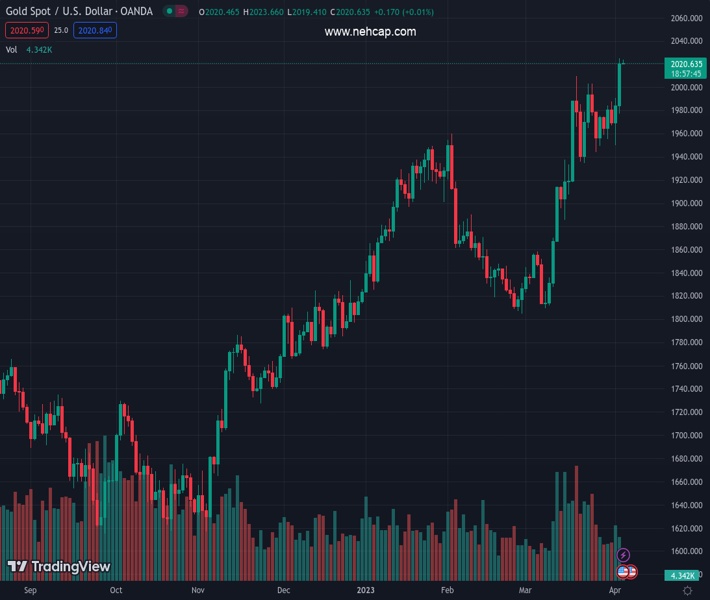Click the volume value tag 4.342K on axis

[x=685, y=575]
